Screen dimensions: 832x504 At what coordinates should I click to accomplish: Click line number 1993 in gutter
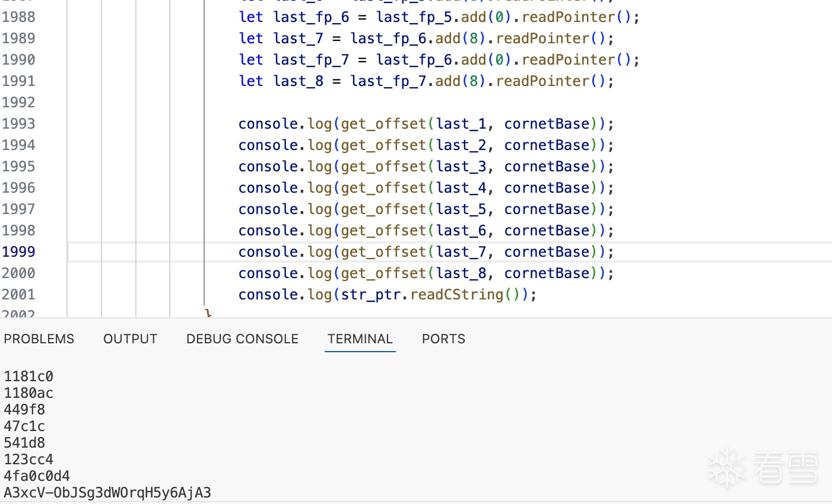(x=18, y=124)
